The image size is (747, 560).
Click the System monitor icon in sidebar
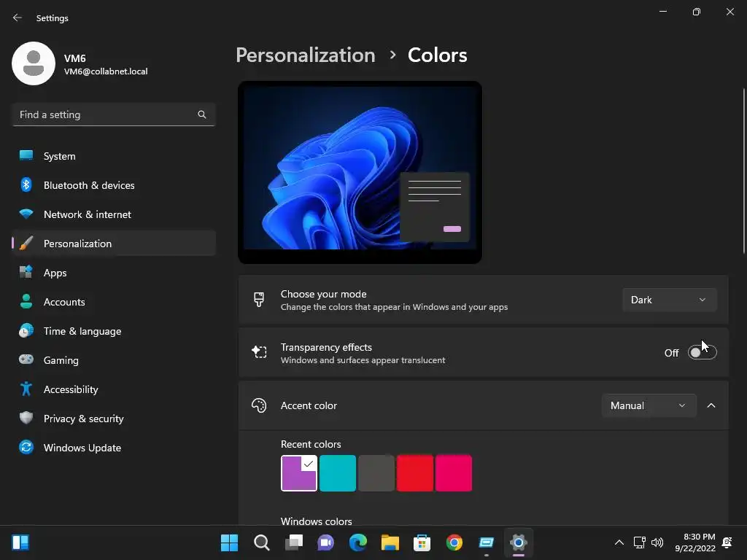26,156
